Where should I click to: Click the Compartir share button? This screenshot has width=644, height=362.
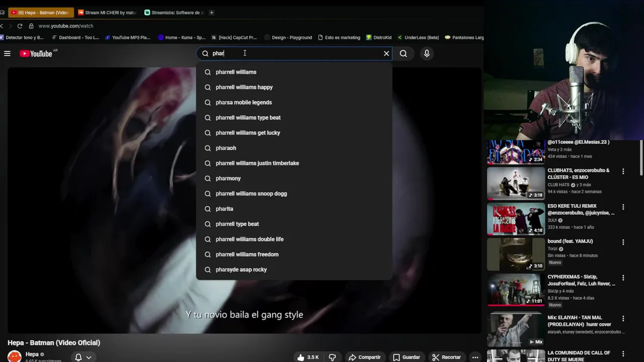pos(365,357)
